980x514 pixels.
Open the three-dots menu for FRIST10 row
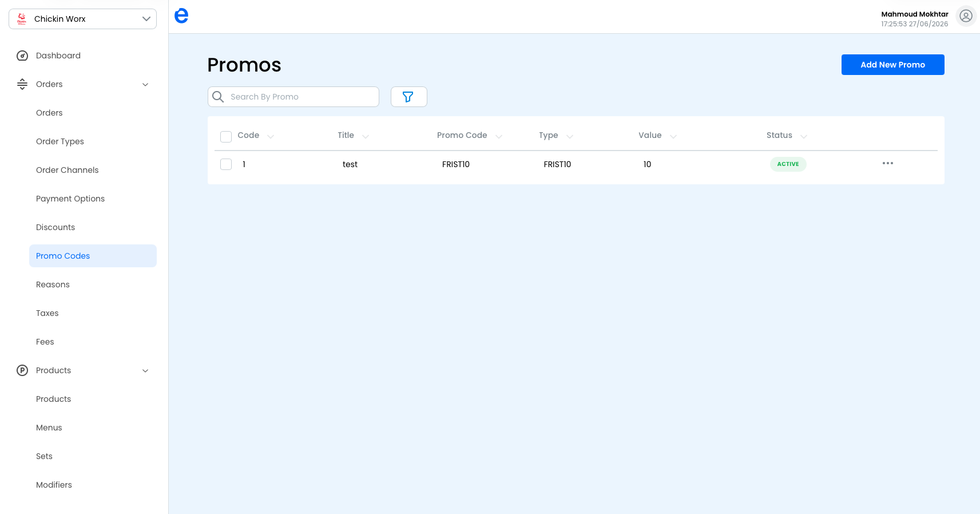(888, 164)
